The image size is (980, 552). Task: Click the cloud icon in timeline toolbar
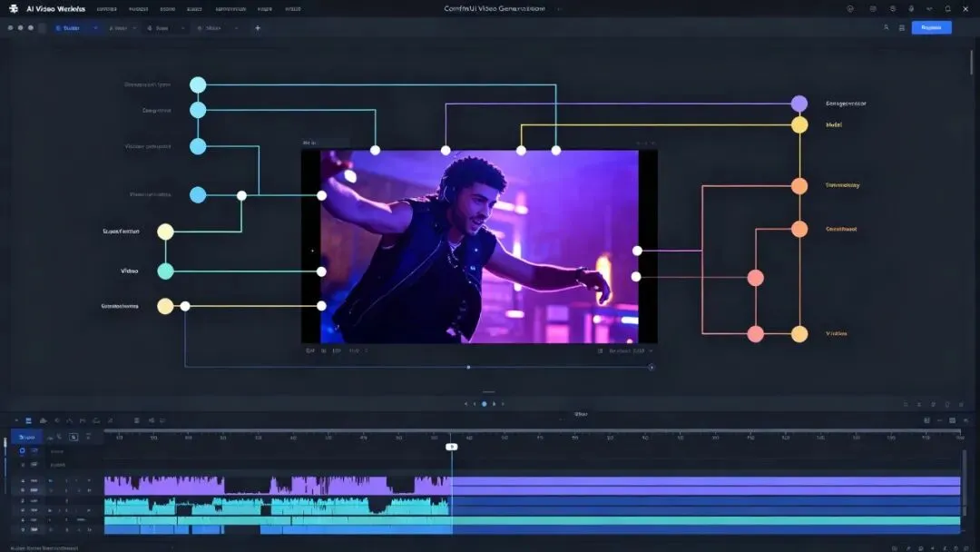[x=44, y=420]
